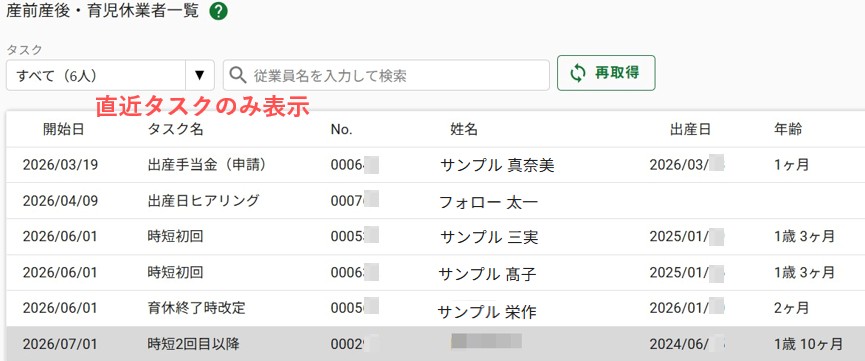The height and width of the screenshot is (361, 865).
Task: Click the green help question mark icon
Action: [218, 12]
